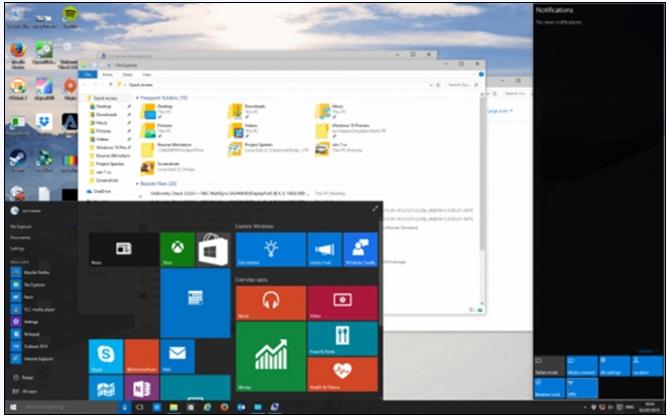The image size is (667, 415).
Task: Click the File Explorer search box
Action: tap(463, 85)
